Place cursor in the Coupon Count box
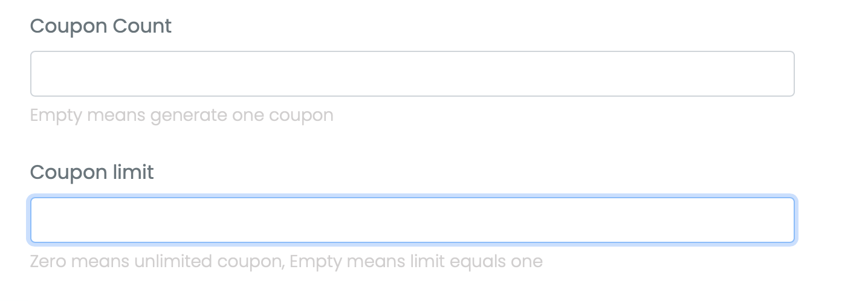 pyautogui.click(x=412, y=74)
